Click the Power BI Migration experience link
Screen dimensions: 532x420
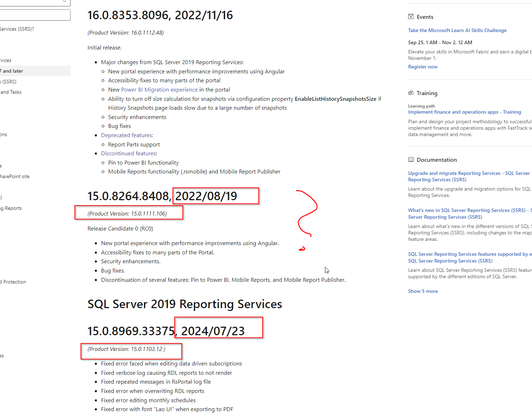point(159,89)
